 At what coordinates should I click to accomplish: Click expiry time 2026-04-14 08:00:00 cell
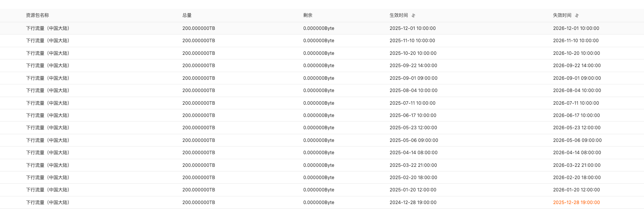point(577,153)
